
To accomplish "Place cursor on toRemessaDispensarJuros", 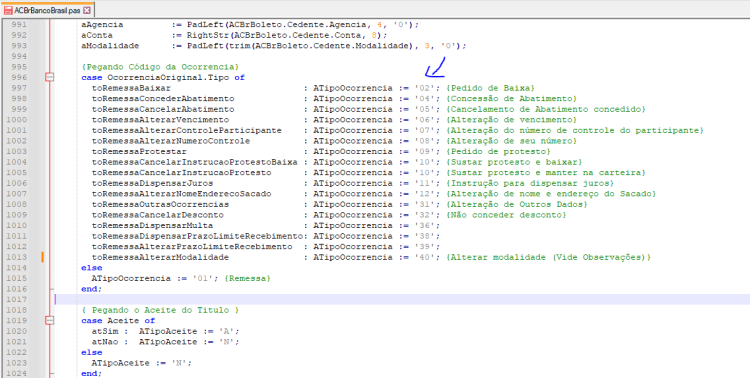I will coord(153,183).
